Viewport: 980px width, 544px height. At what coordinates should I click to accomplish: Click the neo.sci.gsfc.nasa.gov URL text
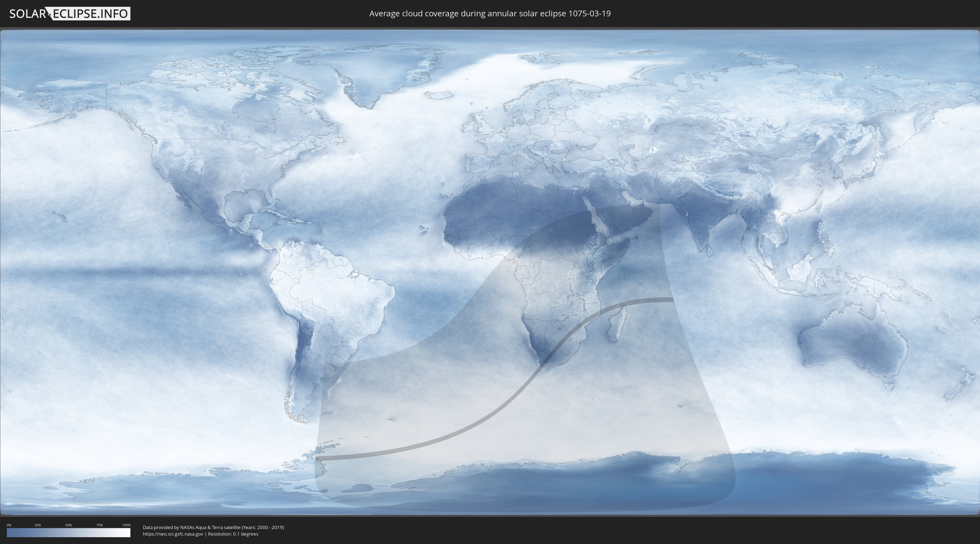(x=173, y=534)
